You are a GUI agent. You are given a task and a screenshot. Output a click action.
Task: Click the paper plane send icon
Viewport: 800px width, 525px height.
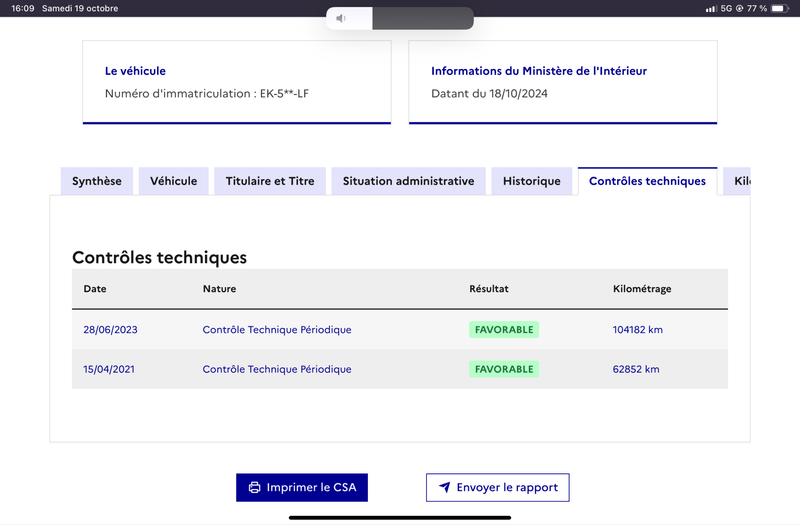(x=444, y=487)
